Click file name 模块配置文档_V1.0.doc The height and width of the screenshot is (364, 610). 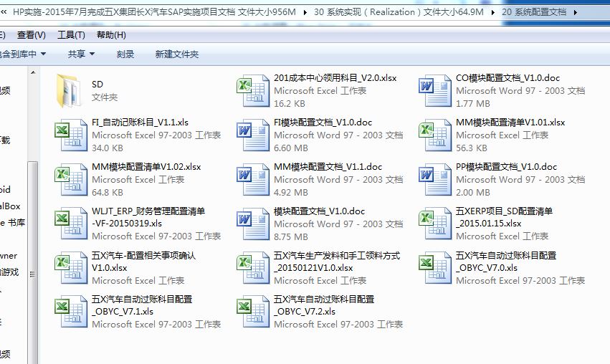pos(320,211)
